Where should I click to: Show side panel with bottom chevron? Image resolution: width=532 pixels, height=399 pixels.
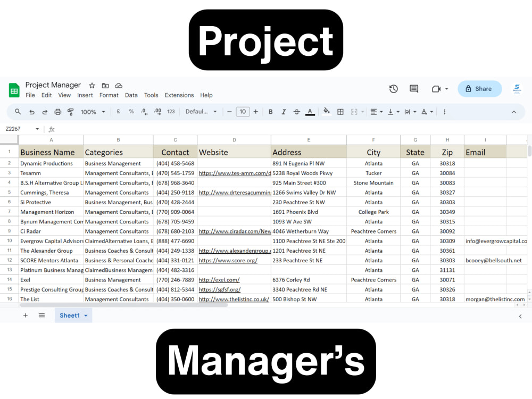tap(520, 316)
